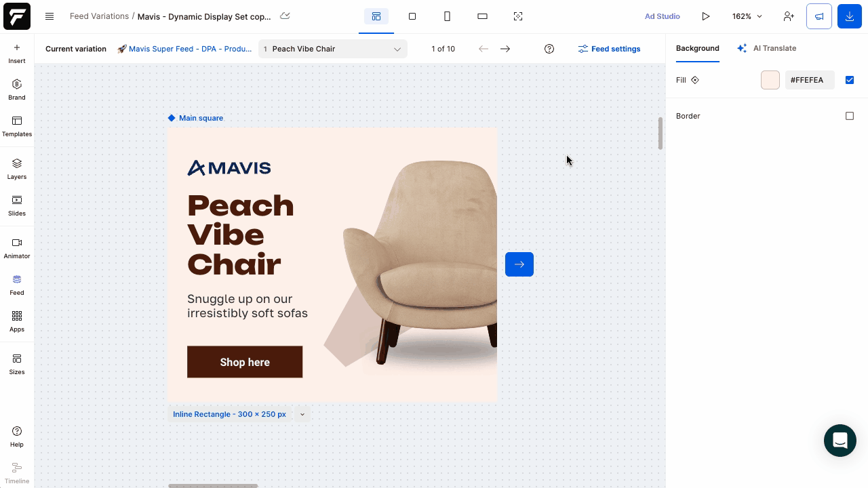
Task: Open the Templates panel
Action: 17,126
